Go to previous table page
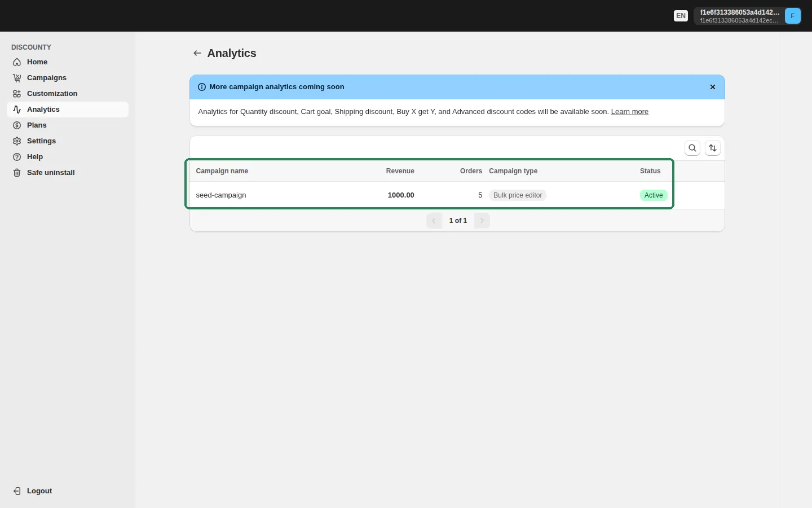 434,221
